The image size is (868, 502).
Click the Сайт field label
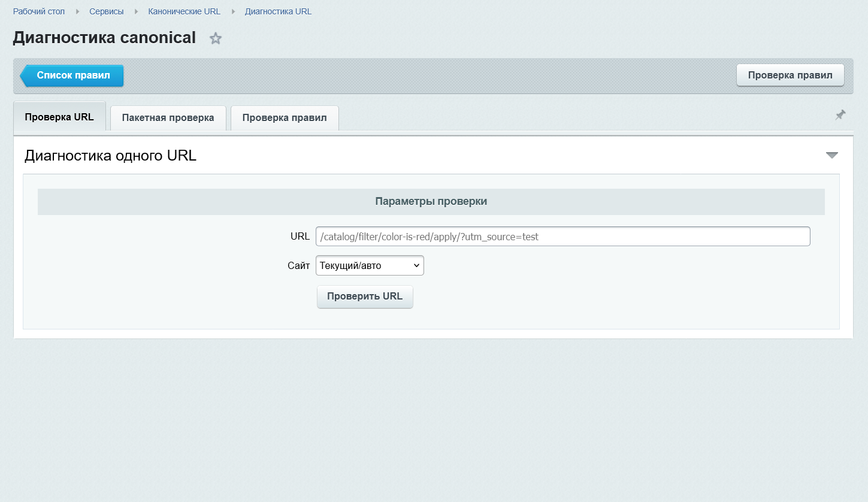pos(298,265)
